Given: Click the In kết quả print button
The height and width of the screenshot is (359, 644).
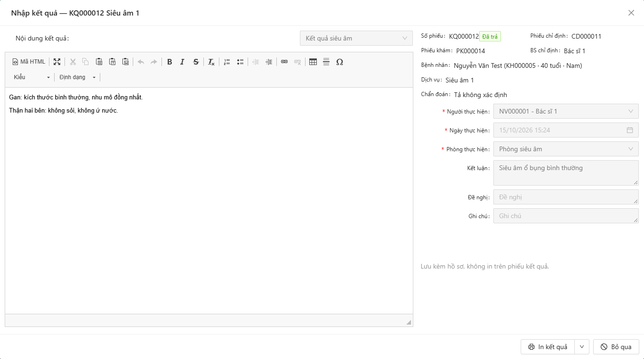Looking at the screenshot, I should [x=547, y=347].
